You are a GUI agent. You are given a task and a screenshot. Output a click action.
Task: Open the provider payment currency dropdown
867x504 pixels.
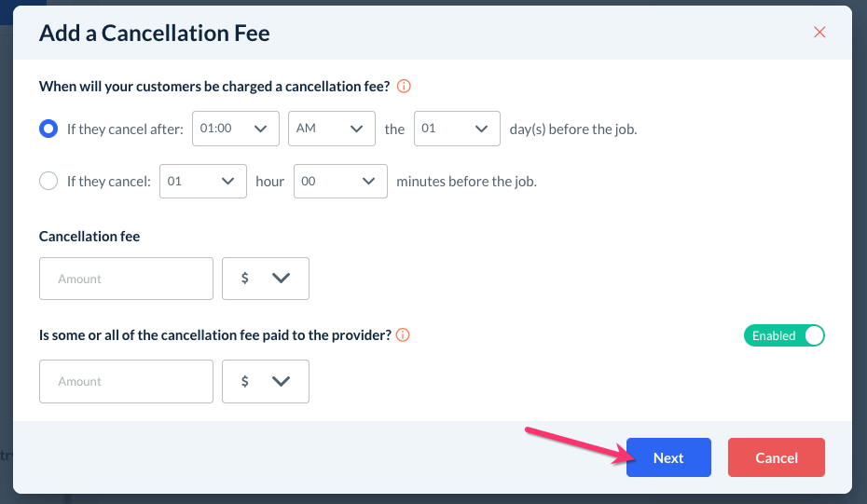(266, 381)
